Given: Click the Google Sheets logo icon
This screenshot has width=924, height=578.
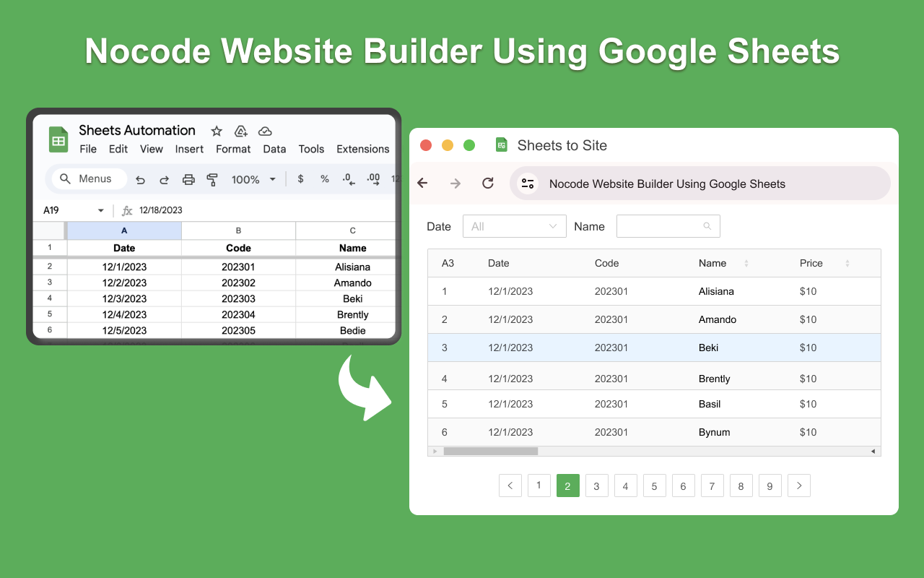Looking at the screenshot, I should tap(58, 139).
